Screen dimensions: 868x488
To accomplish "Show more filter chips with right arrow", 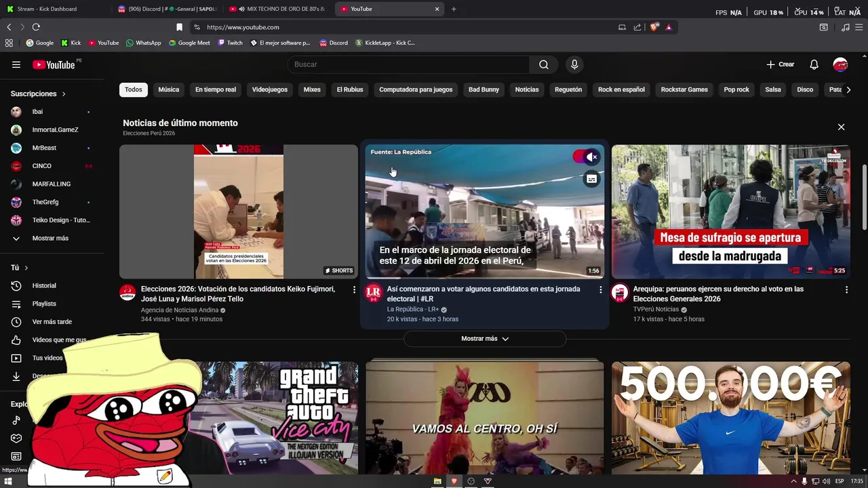I will pos(848,89).
